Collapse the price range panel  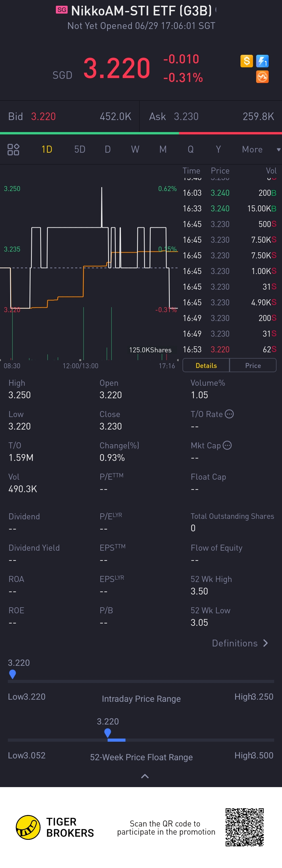(145, 776)
